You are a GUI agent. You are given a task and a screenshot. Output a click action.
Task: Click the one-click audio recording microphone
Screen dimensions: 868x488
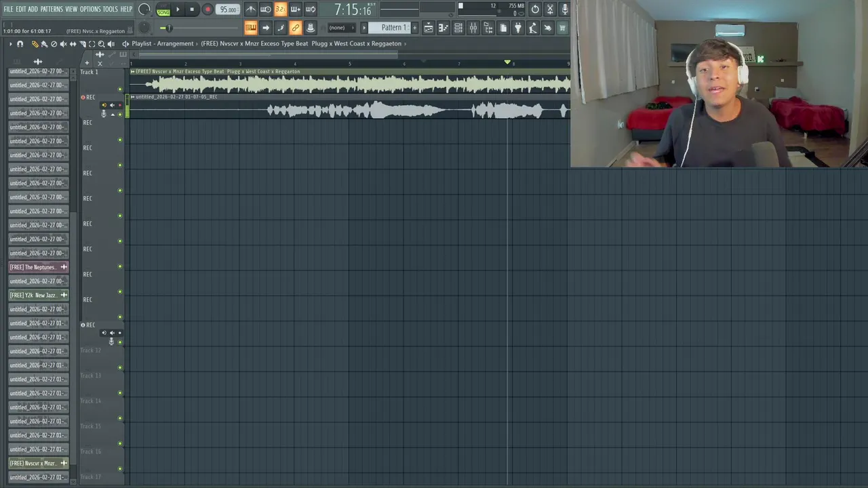[564, 9]
